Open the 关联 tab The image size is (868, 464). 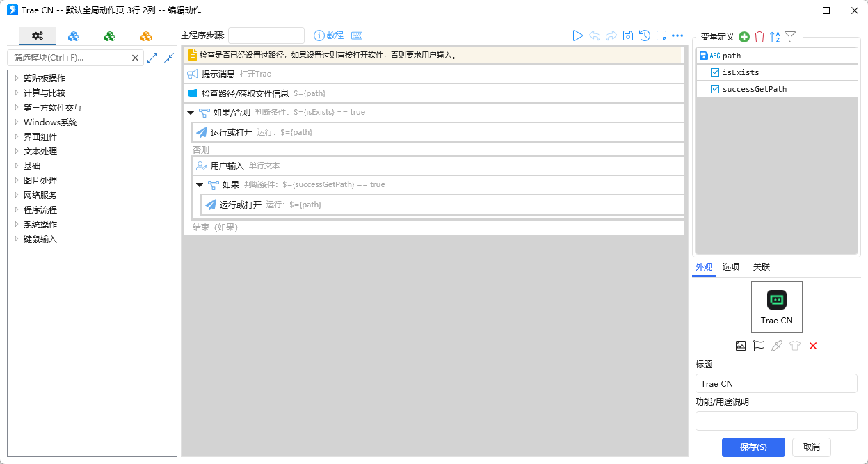click(x=762, y=267)
